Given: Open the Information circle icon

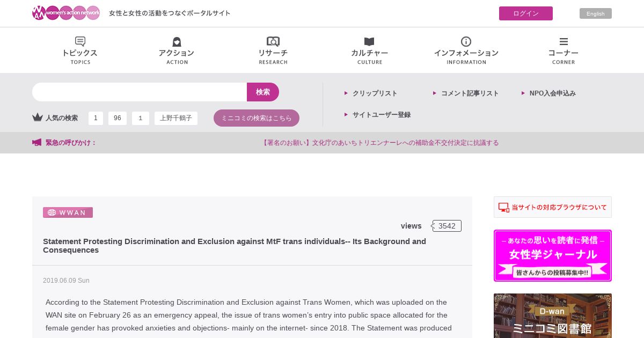Looking at the screenshot, I should click(466, 41).
